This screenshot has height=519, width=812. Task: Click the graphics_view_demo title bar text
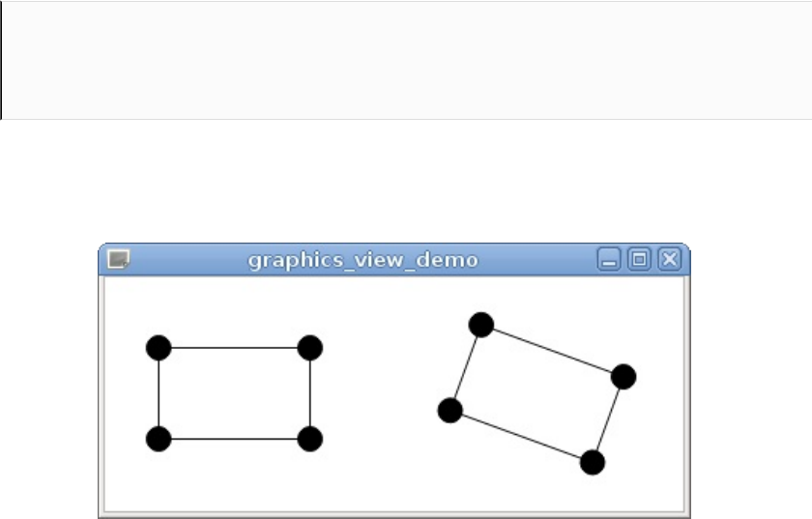click(x=362, y=260)
